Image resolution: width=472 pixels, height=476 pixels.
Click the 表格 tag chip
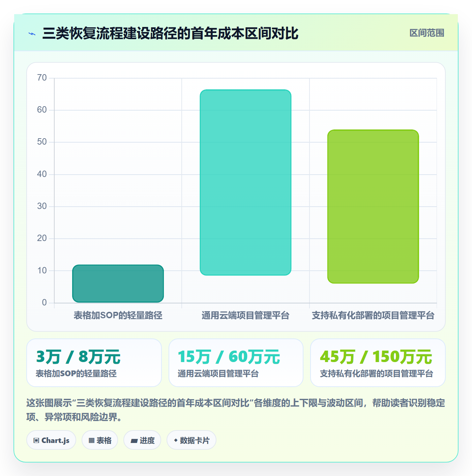coord(100,440)
